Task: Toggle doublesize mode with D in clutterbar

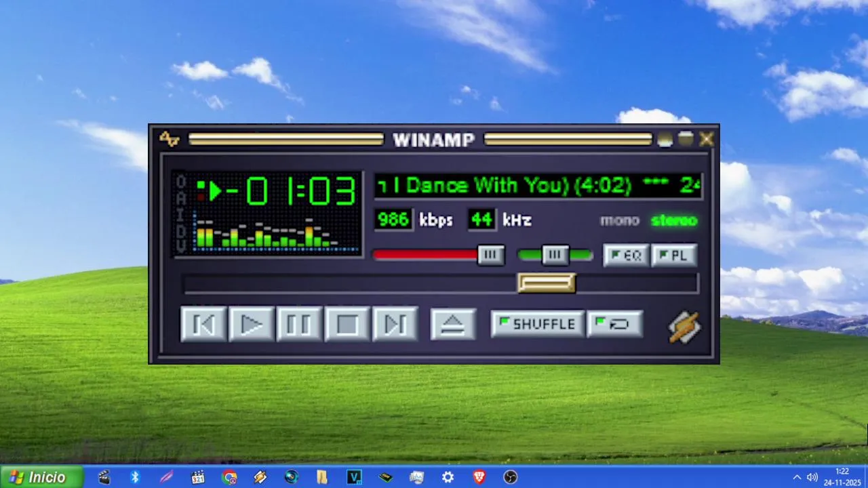Action: pyautogui.click(x=180, y=231)
